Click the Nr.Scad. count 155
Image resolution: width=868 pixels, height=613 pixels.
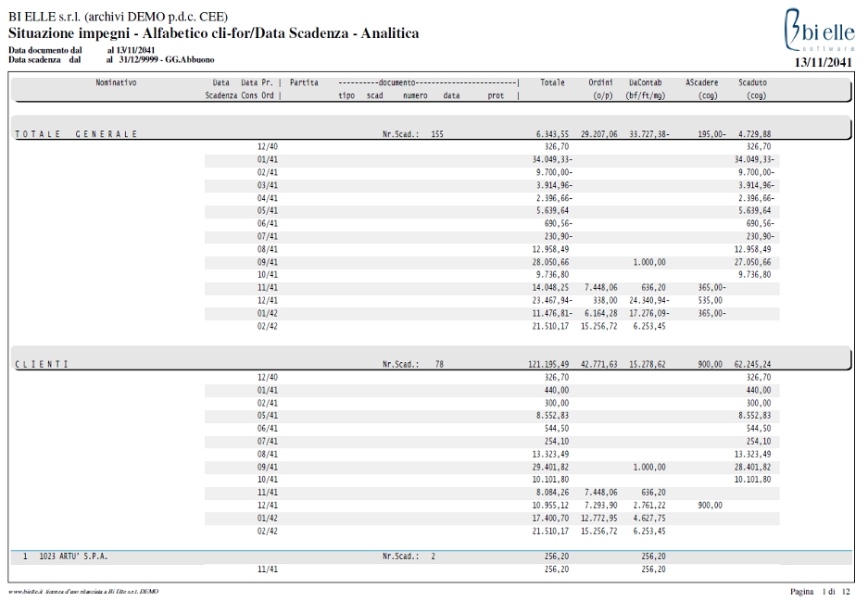[x=437, y=134]
